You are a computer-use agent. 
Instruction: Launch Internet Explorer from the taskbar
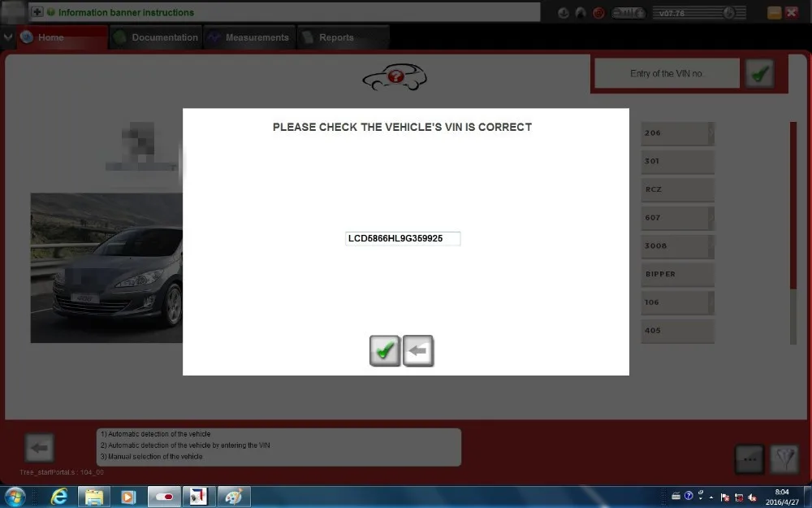59,497
